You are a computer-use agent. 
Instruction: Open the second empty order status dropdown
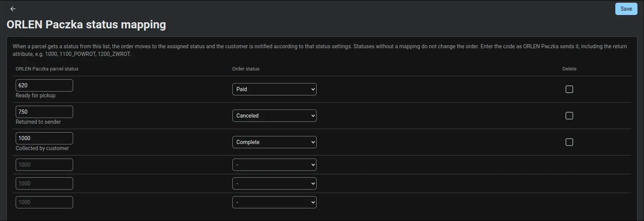275,183
